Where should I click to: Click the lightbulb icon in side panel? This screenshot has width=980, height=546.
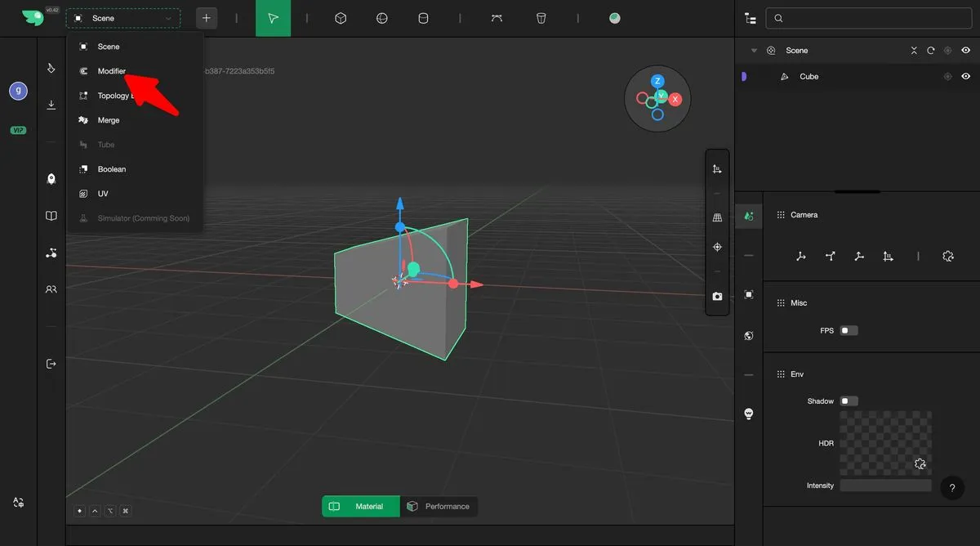(x=749, y=414)
